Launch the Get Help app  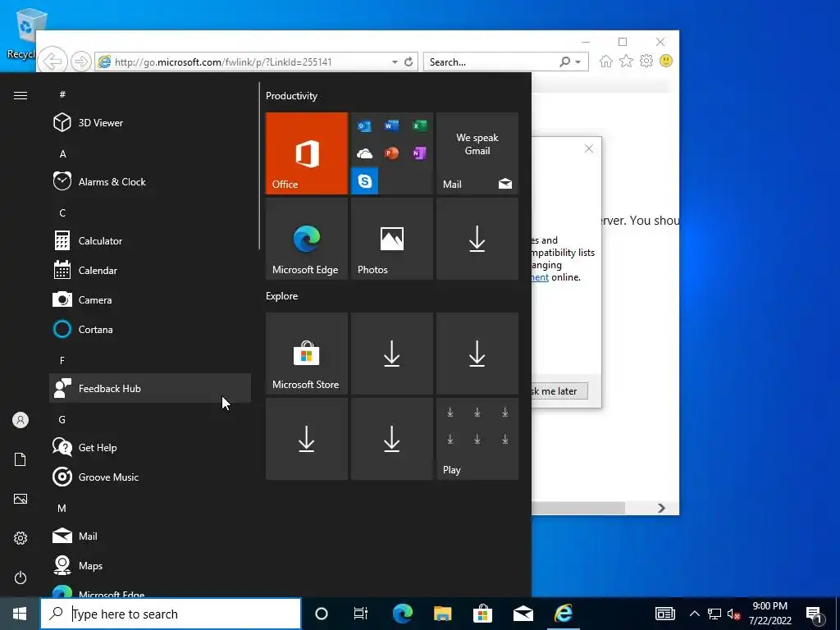(150, 447)
